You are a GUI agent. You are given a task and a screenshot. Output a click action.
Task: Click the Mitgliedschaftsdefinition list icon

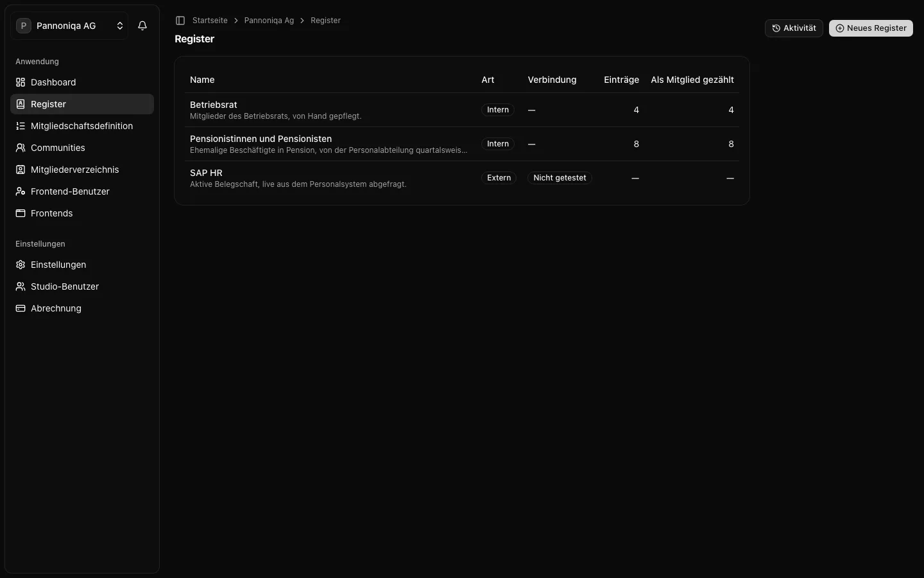point(21,126)
